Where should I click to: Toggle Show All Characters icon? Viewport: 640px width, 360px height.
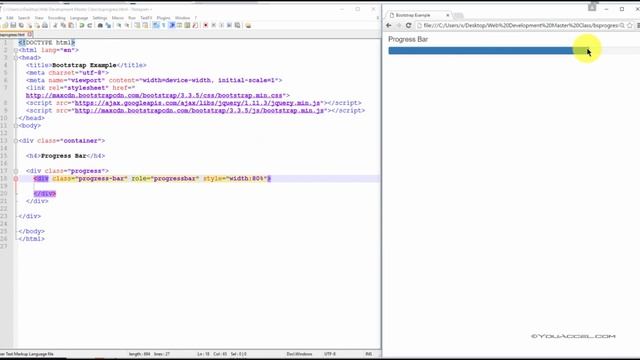pyautogui.click(x=164, y=25)
